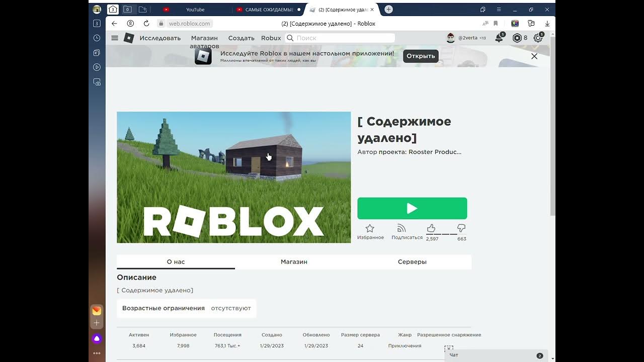Click the Yandex home button in toolbar

(130, 24)
